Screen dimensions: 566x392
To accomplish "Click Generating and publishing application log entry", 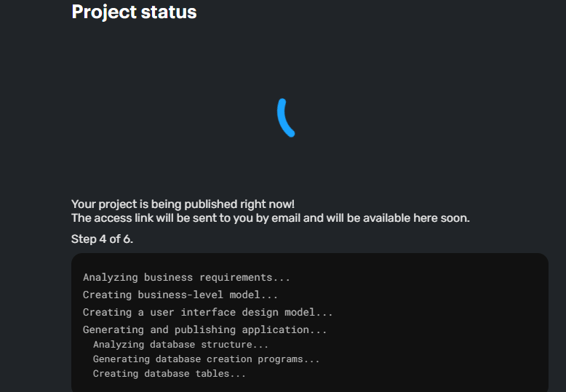I will tap(204, 330).
